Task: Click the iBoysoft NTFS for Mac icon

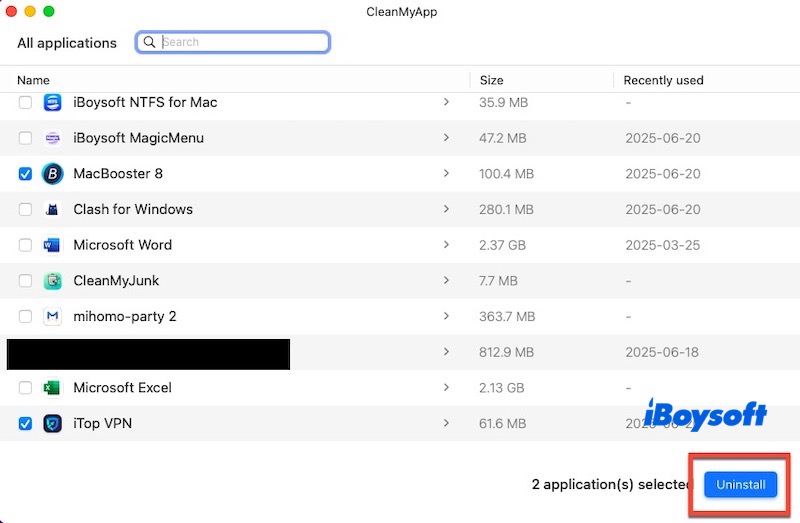Action: pos(53,102)
